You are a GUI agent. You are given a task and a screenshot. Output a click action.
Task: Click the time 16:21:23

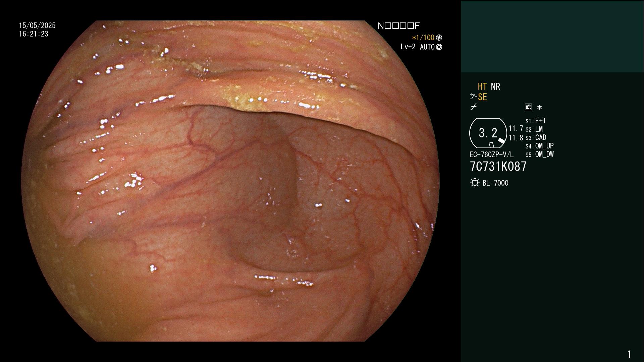click(34, 34)
